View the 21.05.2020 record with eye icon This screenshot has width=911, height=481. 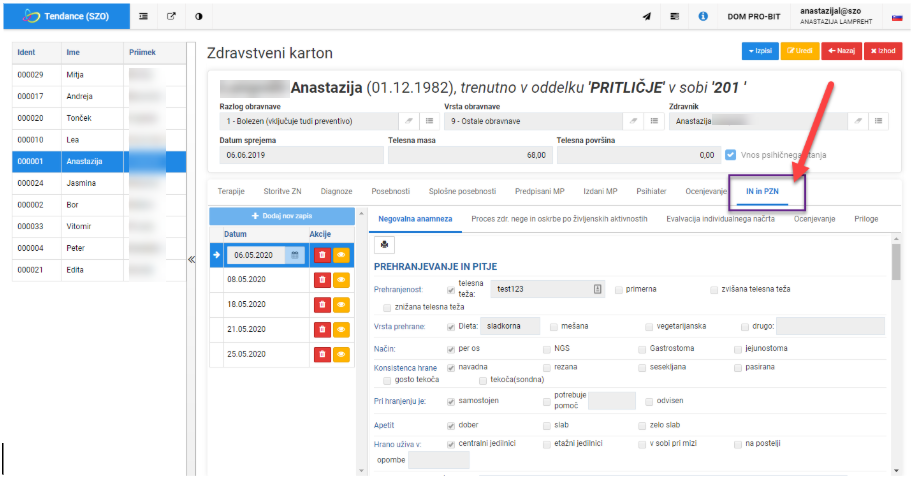(x=342, y=329)
